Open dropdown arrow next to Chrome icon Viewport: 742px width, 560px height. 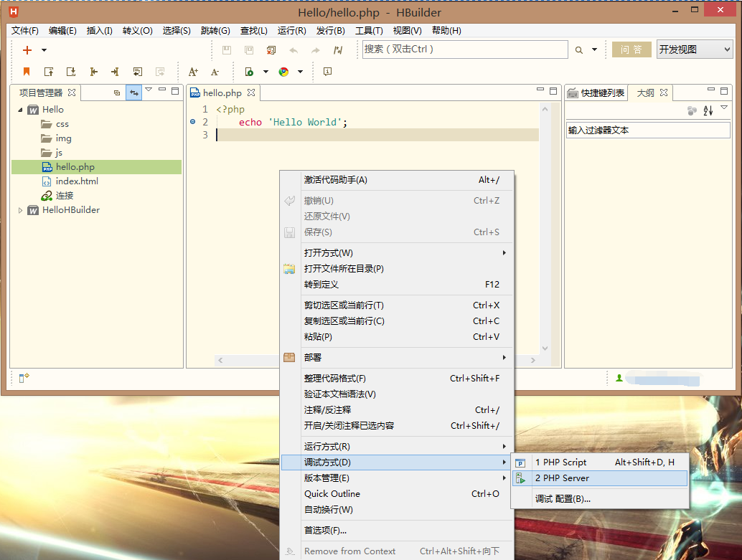300,72
